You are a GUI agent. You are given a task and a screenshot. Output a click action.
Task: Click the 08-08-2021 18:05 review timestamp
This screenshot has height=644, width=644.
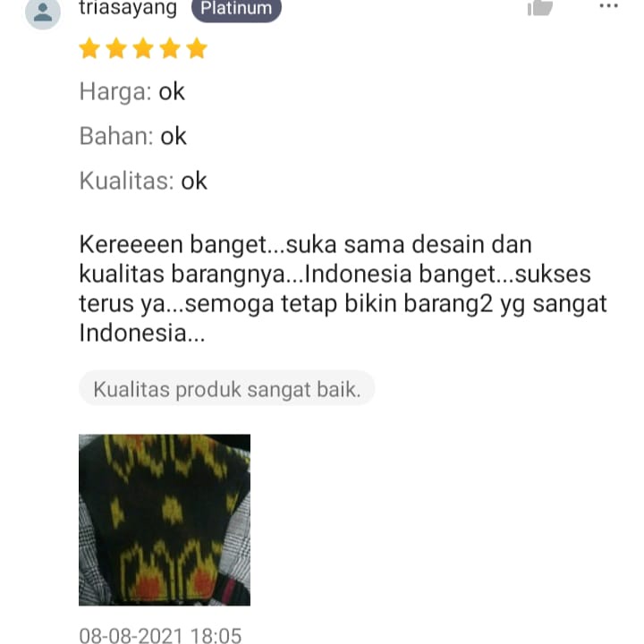[160, 635]
